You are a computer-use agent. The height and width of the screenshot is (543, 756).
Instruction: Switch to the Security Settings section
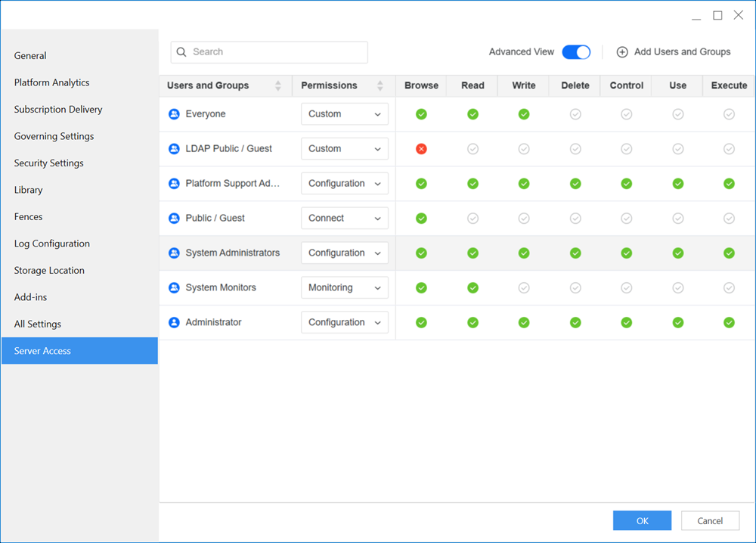[x=49, y=163]
